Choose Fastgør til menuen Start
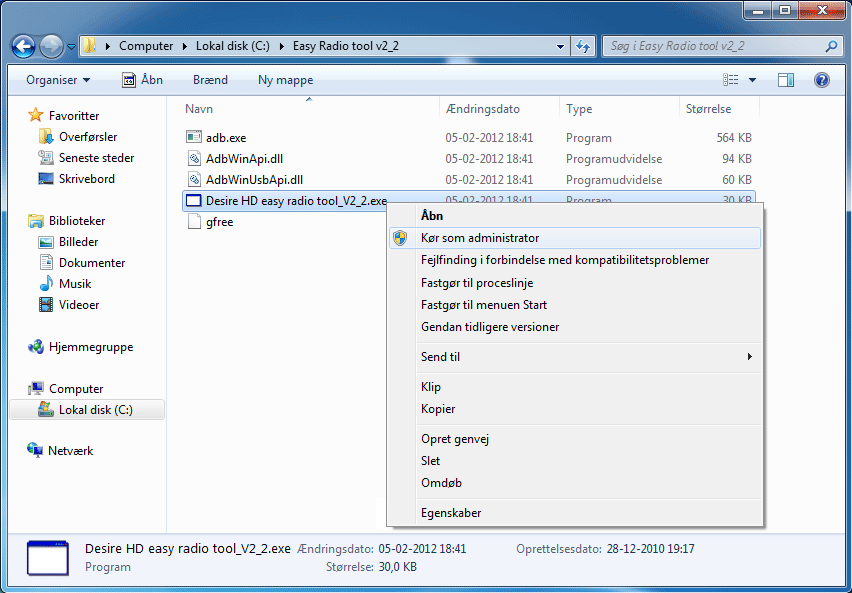 (x=575, y=305)
